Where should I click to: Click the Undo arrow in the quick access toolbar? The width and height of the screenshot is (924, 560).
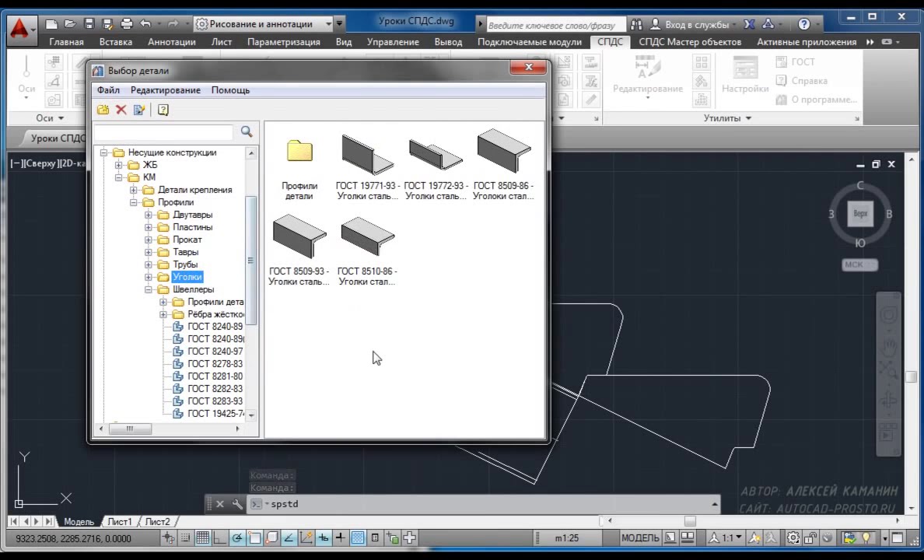coord(145,24)
